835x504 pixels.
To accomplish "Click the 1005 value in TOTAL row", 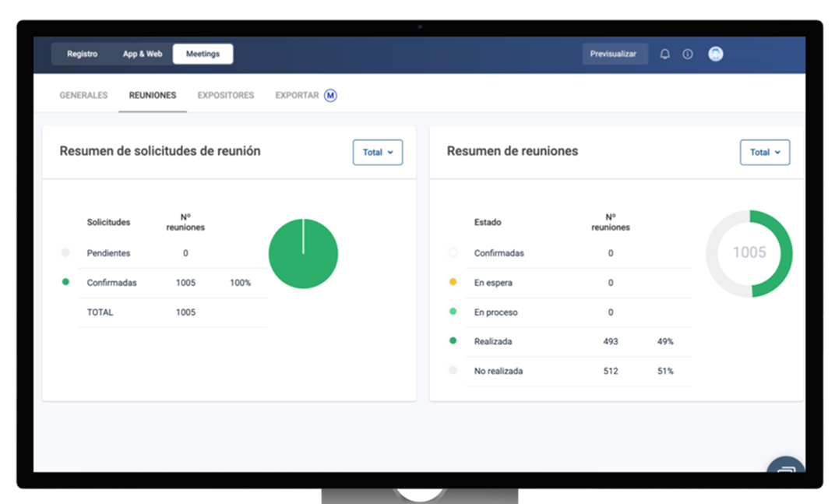I will pos(185,312).
